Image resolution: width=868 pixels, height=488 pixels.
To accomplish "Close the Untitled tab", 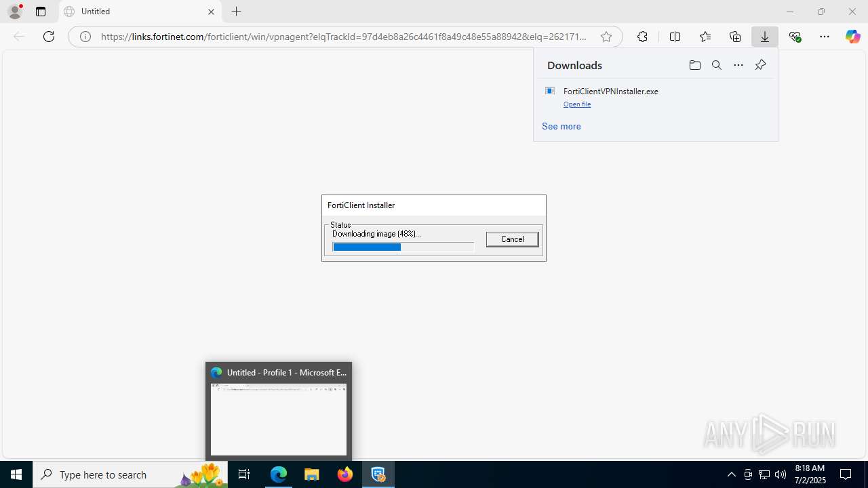I will tap(211, 12).
